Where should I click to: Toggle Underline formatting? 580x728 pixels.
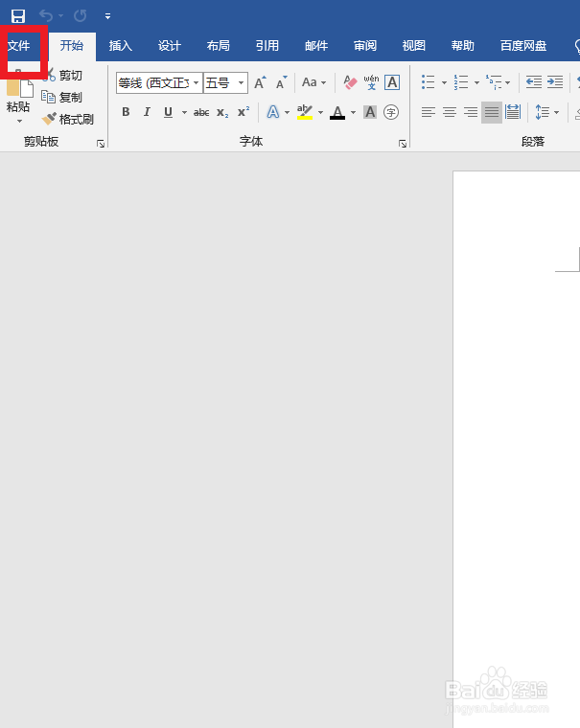pos(168,112)
